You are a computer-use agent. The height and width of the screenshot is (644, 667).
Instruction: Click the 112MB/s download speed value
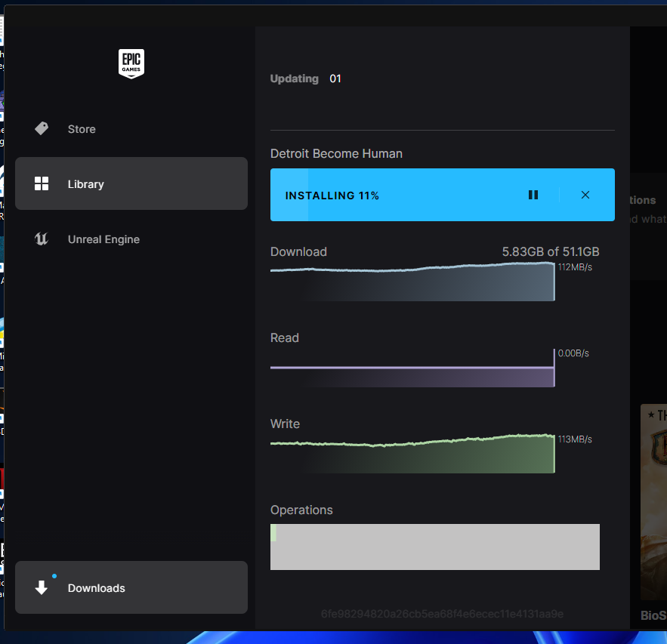[x=575, y=267]
